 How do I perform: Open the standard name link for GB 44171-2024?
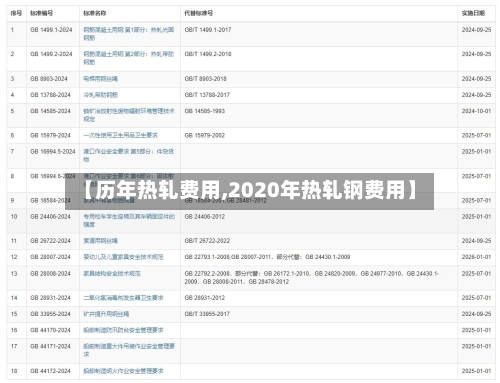coord(129,350)
